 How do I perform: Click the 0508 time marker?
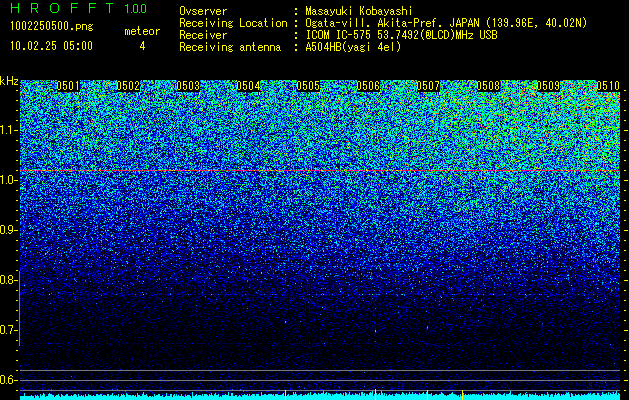488,86
